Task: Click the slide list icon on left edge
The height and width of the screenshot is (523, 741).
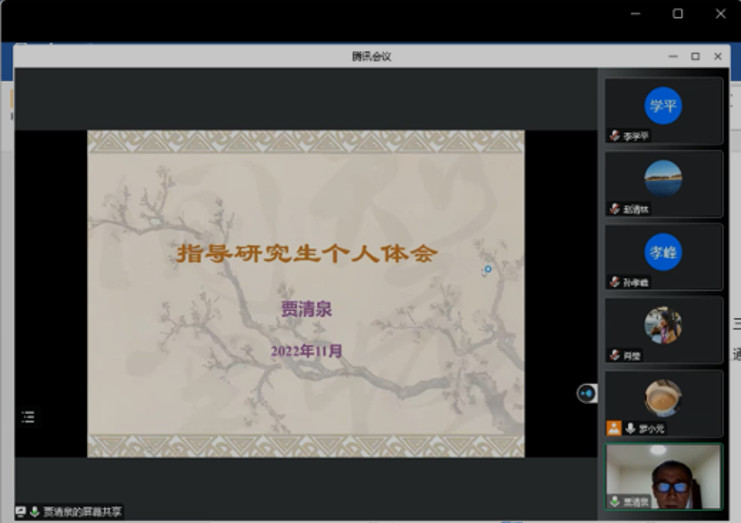Action: pos(28,416)
